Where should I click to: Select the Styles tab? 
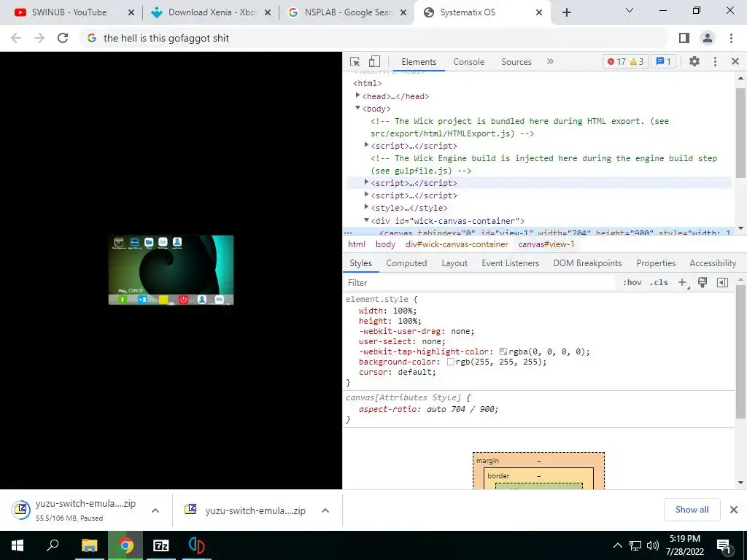[360, 263]
